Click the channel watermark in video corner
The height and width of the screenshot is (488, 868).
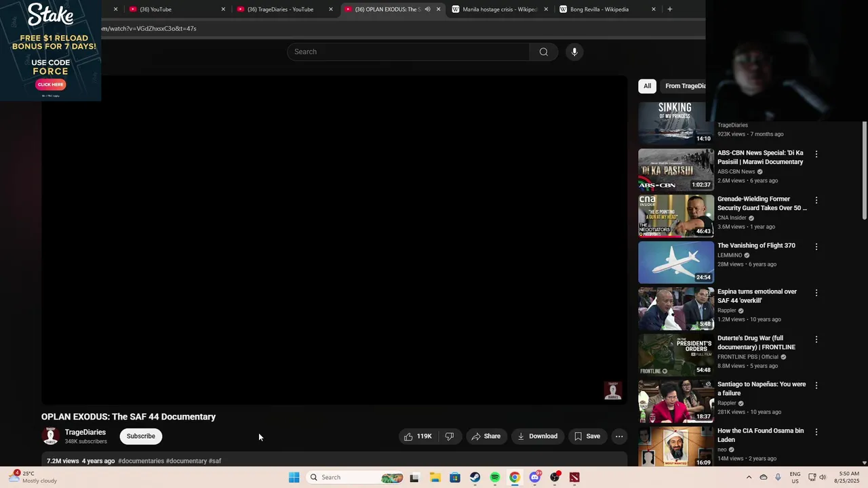pos(612,390)
